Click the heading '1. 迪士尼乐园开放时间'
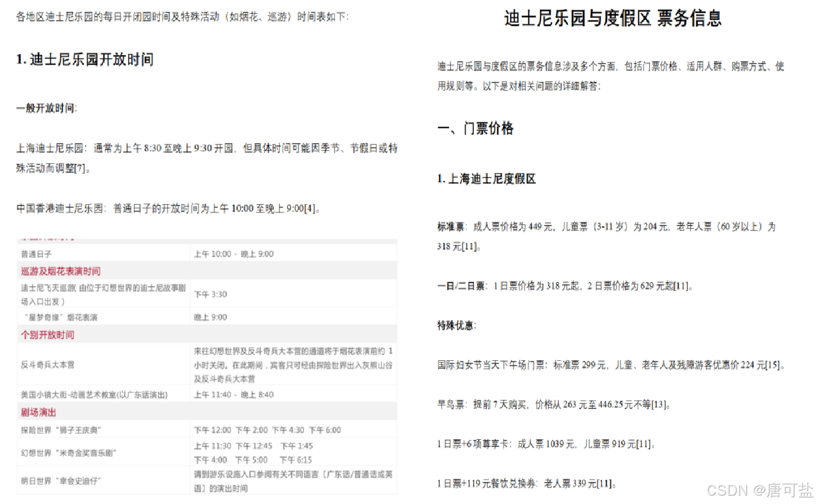Screen dimensions: 816x504 coord(85,59)
